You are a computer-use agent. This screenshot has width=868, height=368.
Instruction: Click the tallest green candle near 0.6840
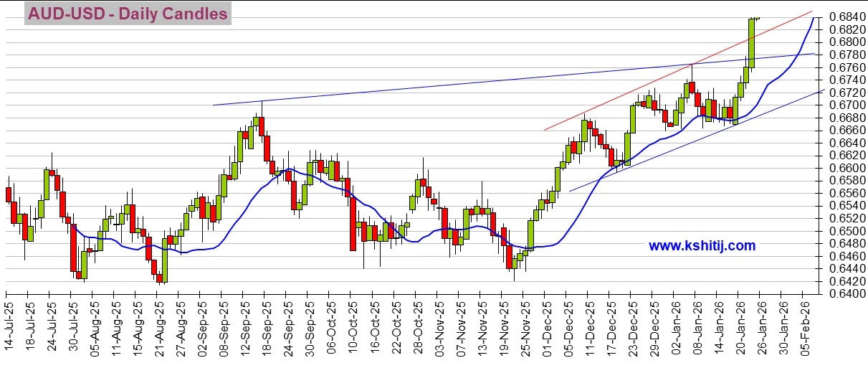click(752, 43)
